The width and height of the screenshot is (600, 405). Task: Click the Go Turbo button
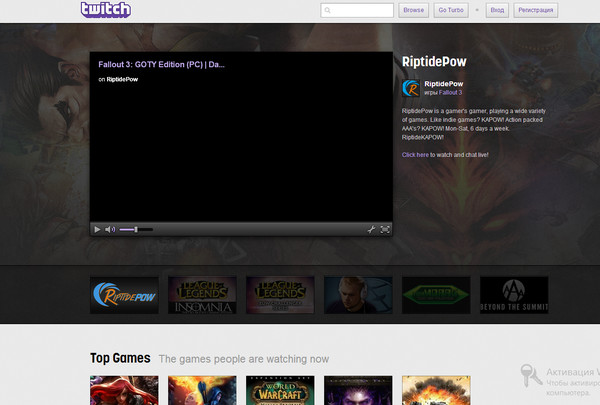tap(451, 10)
